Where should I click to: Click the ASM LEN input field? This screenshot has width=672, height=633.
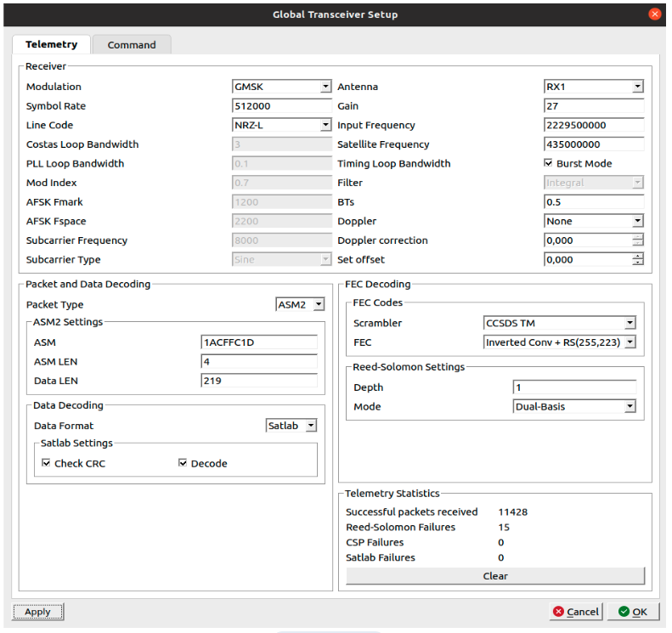(259, 362)
